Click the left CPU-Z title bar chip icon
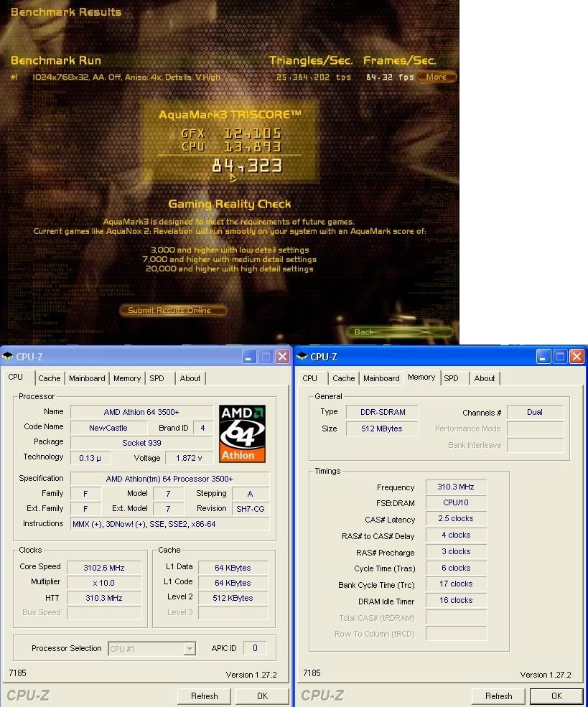This screenshot has width=588, height=707. (8, 356)
